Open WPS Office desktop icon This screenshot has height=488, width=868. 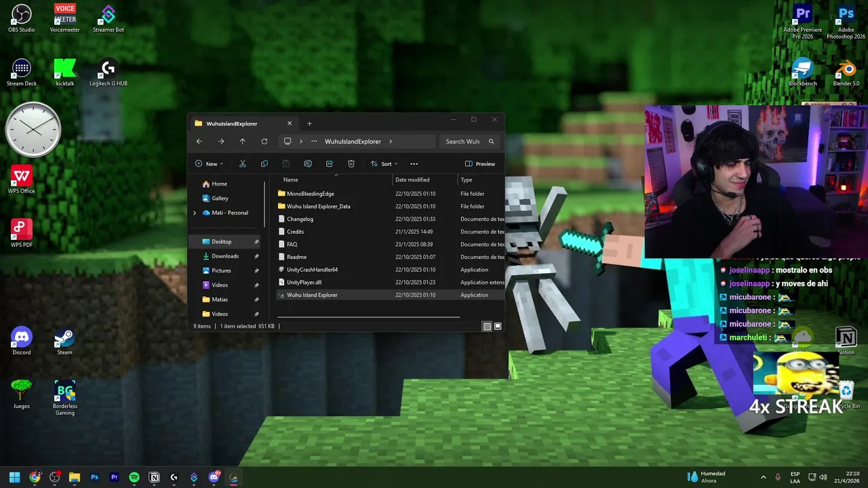point(22,180)
